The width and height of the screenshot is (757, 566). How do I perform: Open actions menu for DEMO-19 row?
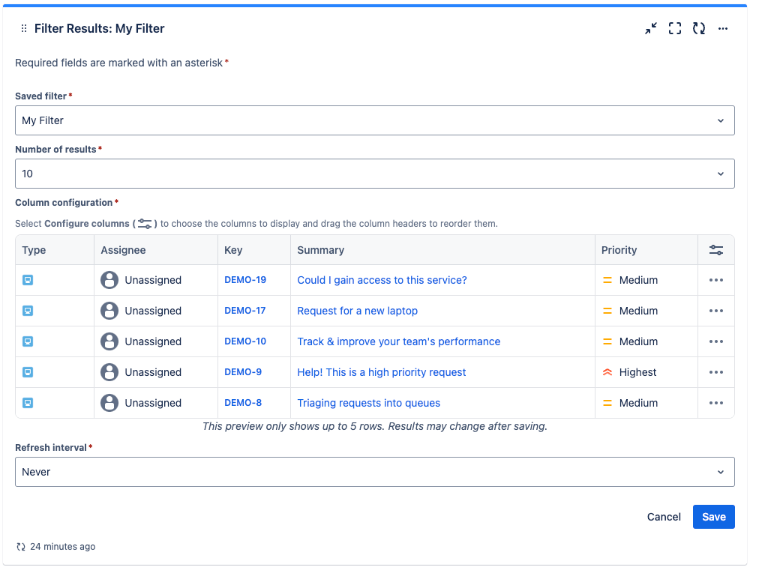pyautogui.click(x=716, y=280)
